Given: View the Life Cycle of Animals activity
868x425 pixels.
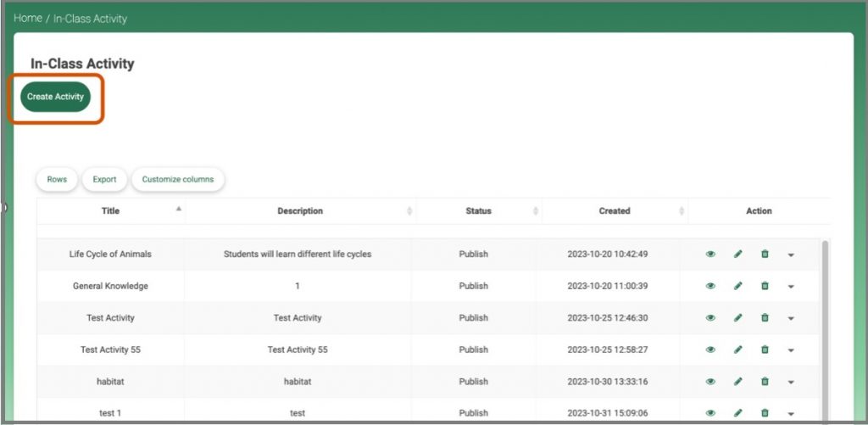Looking at the screenshot, I should (710, 254).
